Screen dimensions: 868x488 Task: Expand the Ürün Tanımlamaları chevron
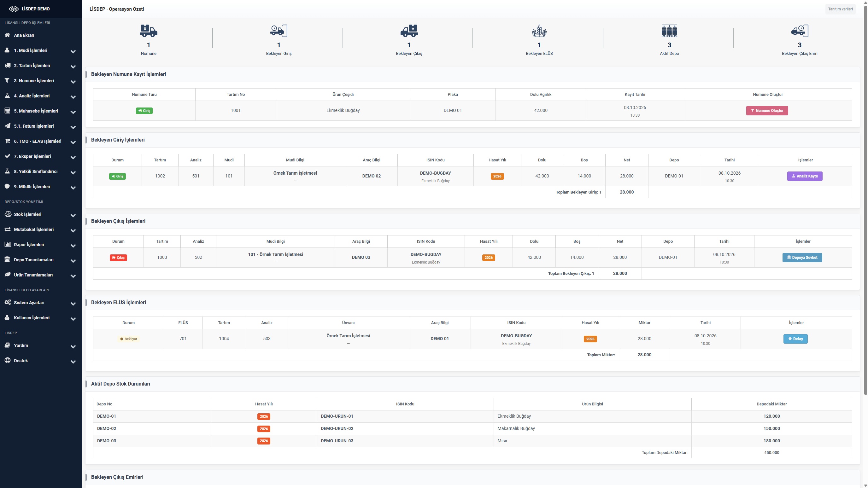[x=73, y=276]
